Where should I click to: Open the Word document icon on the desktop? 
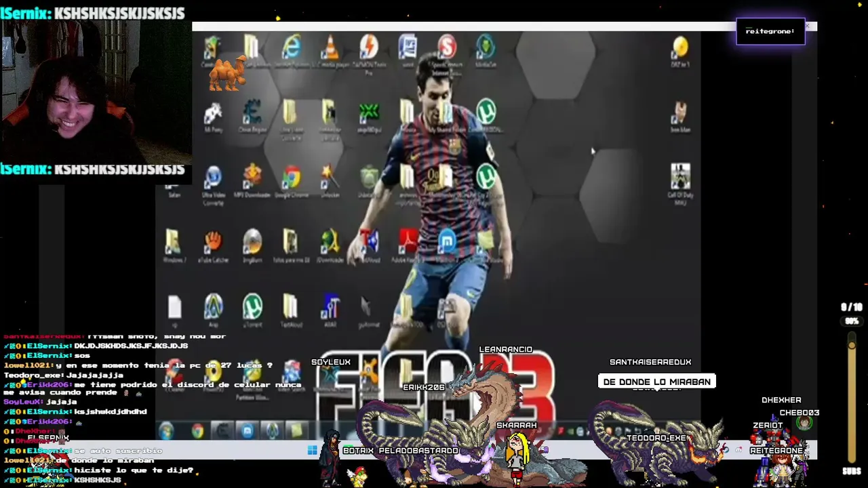408,47
